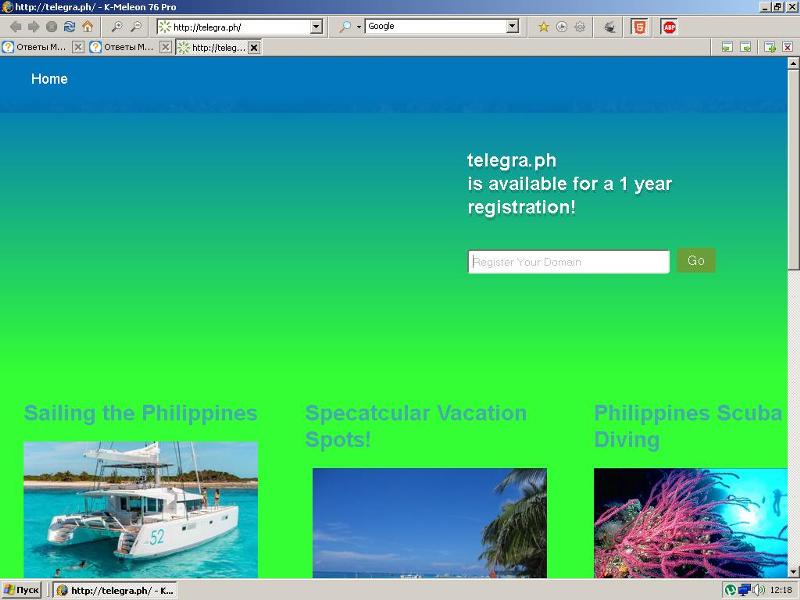Viewport: 800px width, 600px height.
Task: Click into the URL address field
Action: [x=240, y=27]
